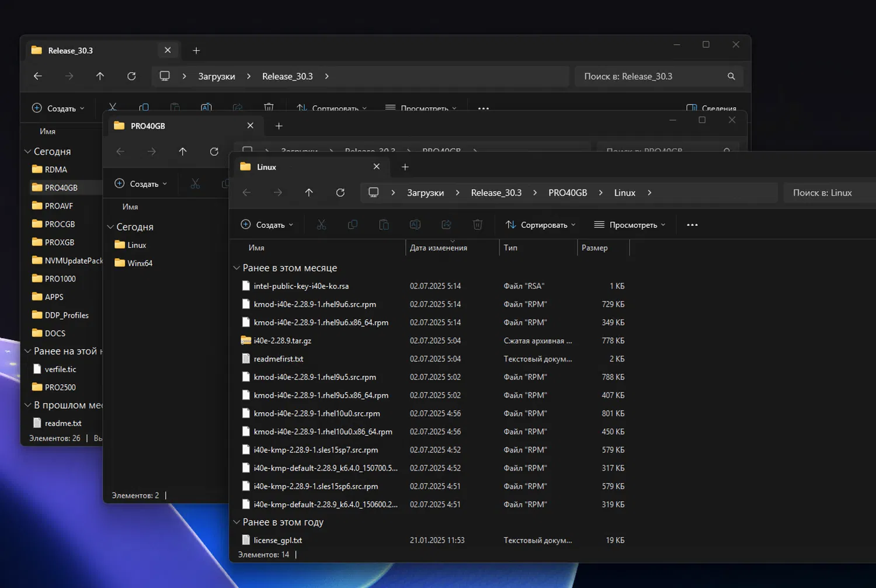Go up one folder level in Linux window
The width and height of the screenshot is (876, 588).
coord(309,193)
